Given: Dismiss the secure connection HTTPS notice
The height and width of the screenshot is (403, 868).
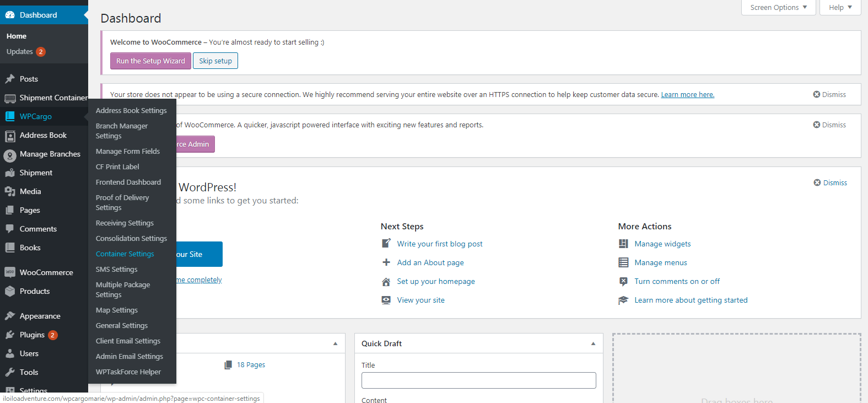Looking at the screenshot, I should point(829,94).
